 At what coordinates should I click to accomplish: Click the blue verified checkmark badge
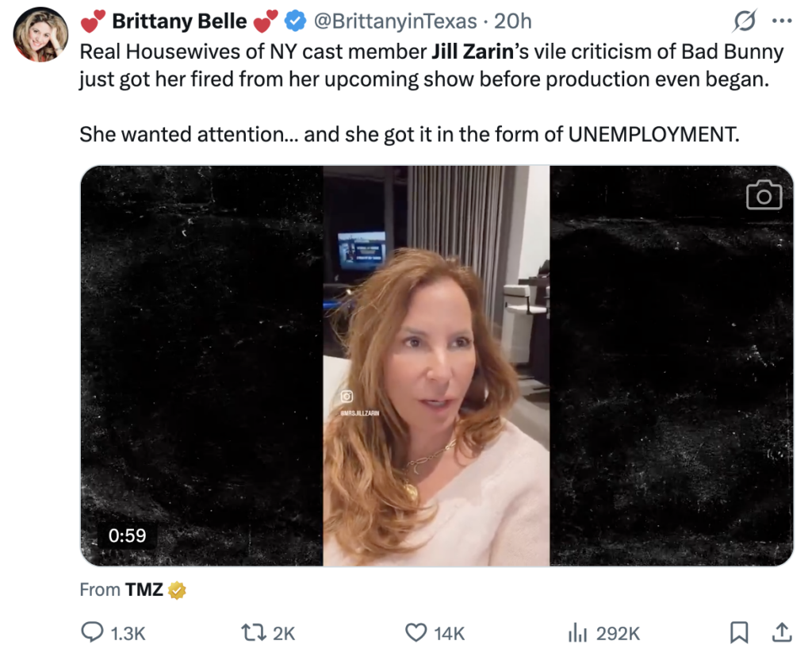(295, 21)
